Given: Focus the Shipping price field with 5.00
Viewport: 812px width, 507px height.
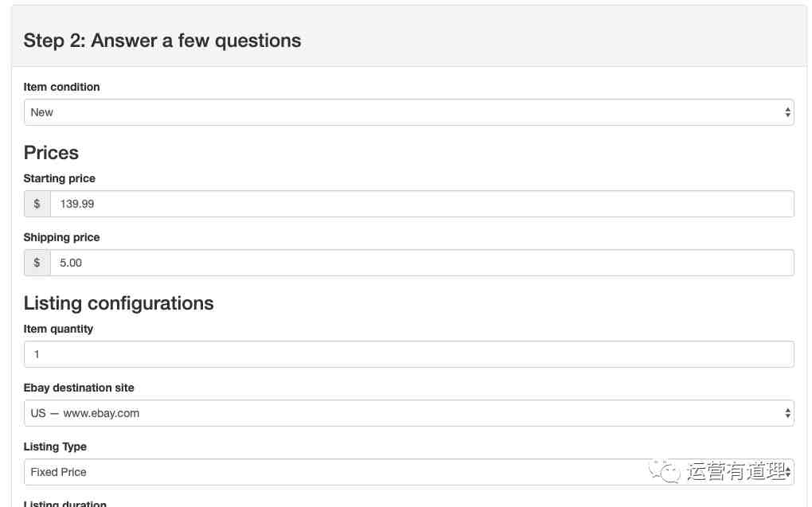Looking at the screenshot, I should pos(422,263).
